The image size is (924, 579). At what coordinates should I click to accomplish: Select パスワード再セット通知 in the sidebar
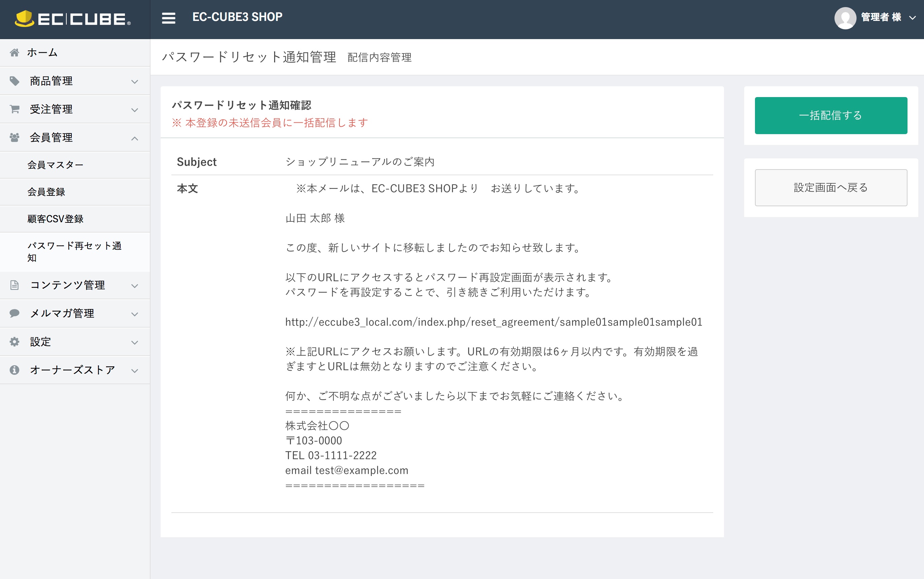point(75,252)
